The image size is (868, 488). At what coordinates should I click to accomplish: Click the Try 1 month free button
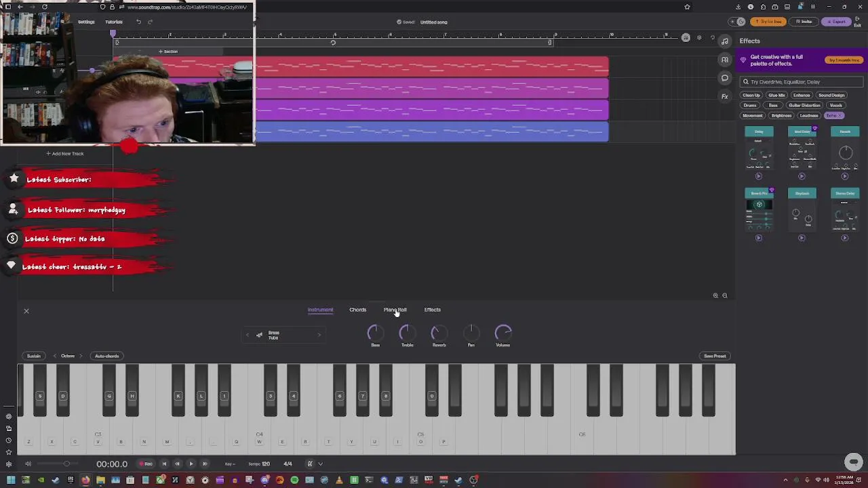[843, 60]
